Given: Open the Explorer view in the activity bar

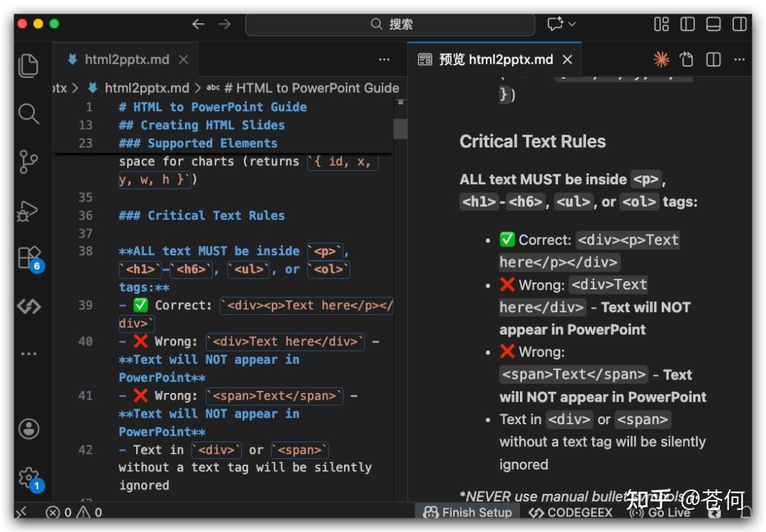Looking at the screenshot, I should pos(28,65).
